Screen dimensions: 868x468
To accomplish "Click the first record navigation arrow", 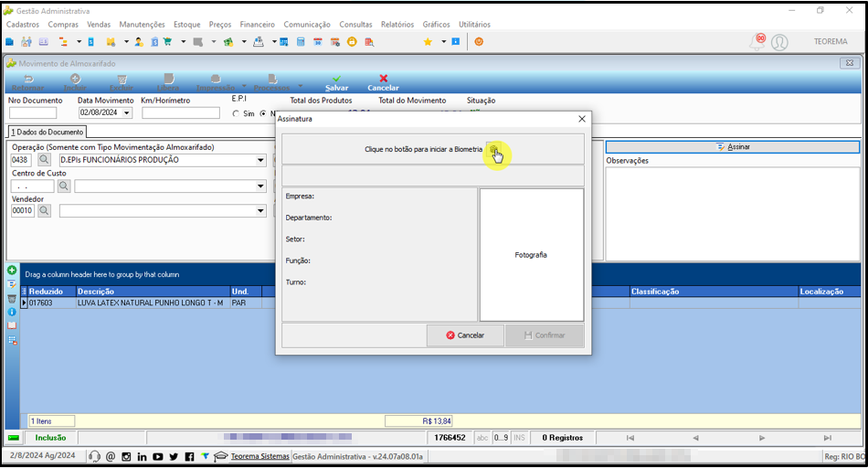I will tap(630, 438).
